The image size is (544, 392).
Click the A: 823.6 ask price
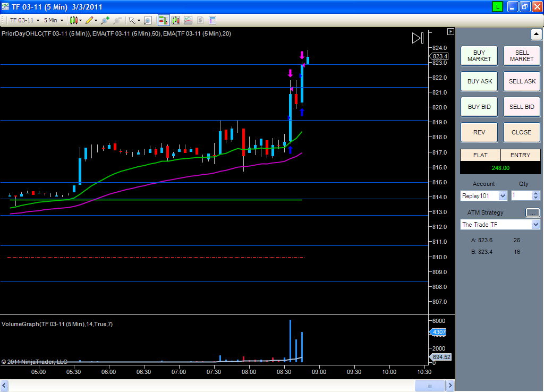pyautogui.click(x=481, y=240)
